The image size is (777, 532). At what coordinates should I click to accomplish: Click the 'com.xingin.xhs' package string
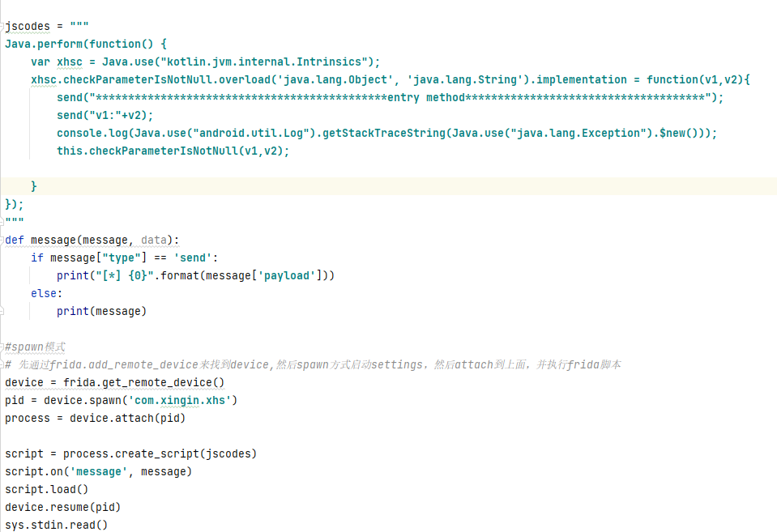coord(180,400)
